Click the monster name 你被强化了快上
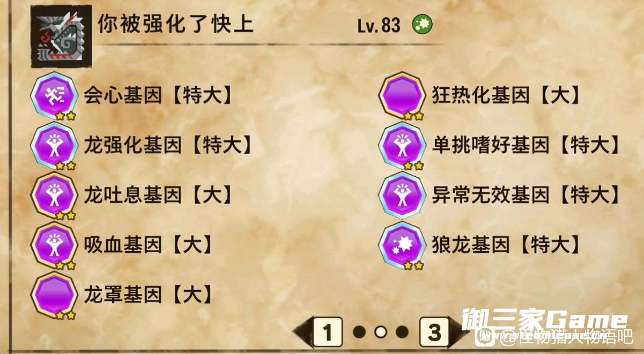The image size is (644, 354). [175, 25]
